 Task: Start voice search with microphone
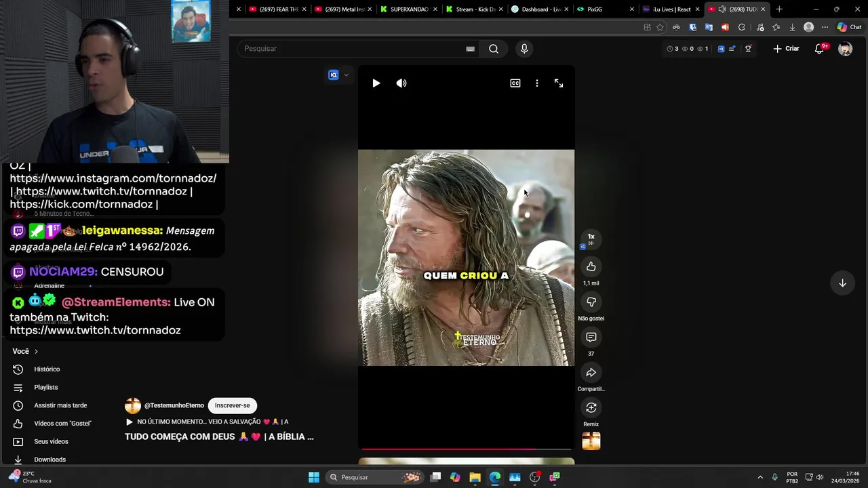click(x=524, y=49)
